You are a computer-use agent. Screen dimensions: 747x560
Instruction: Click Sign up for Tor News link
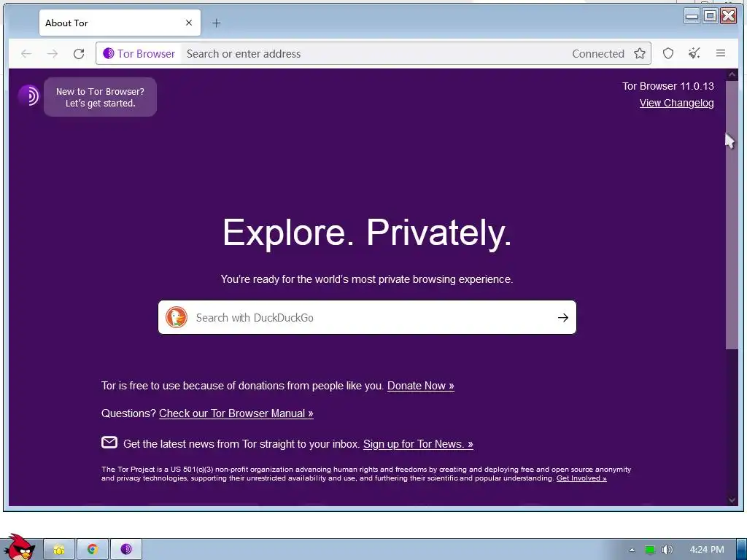(418, 444)
